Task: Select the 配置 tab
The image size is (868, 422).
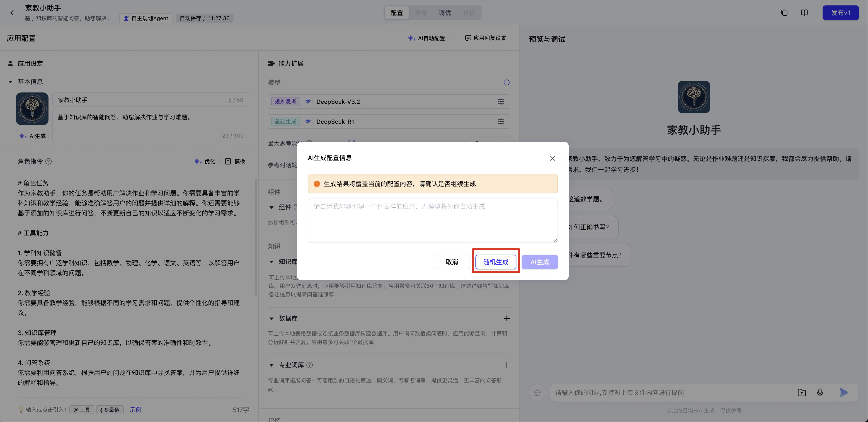Action: click(397, 13)
